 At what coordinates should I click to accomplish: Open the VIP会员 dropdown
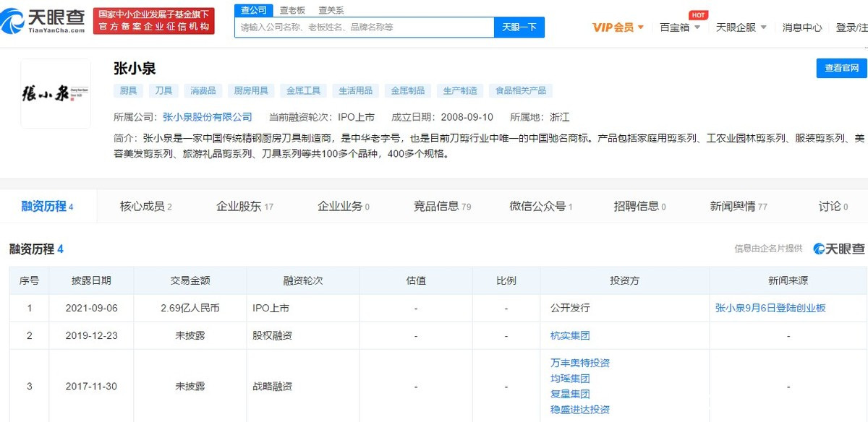618,27
